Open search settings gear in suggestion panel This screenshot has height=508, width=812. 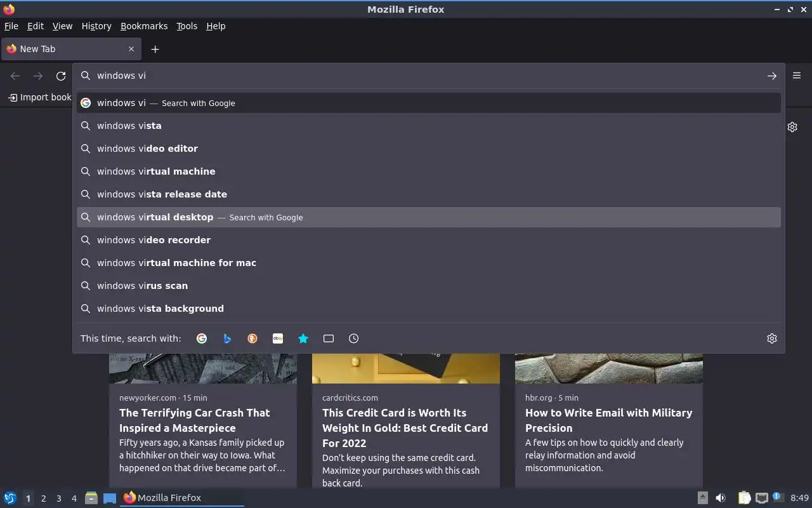click(x=772, y=338)
